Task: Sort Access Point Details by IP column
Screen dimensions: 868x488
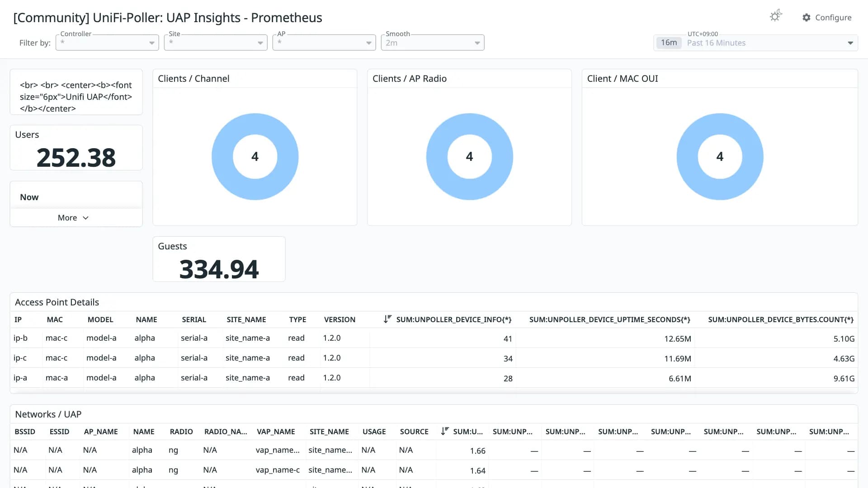Action: 18,319
